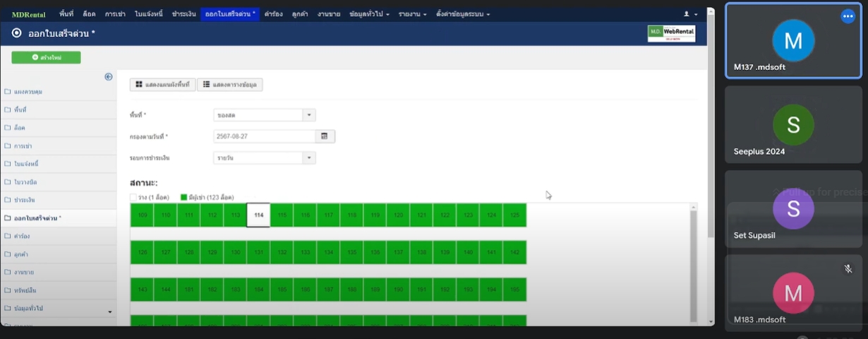Select the vacant lot 114
Viewport: 868px width, 339px height.
pos(258,215)
